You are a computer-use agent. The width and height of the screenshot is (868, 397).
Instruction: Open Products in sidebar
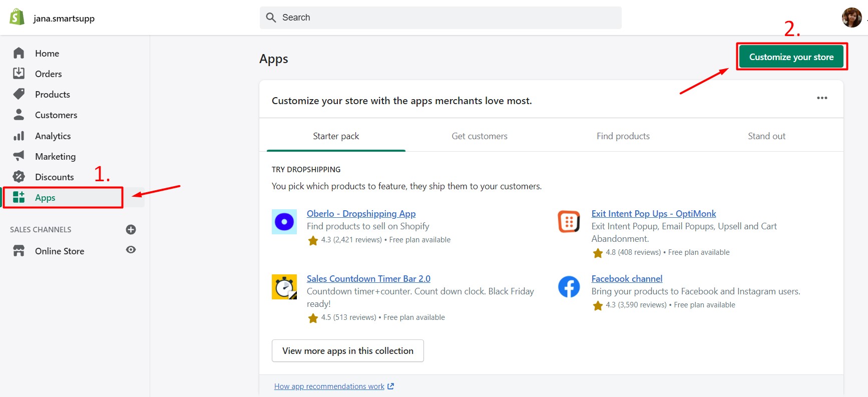(x=53, y=94)
